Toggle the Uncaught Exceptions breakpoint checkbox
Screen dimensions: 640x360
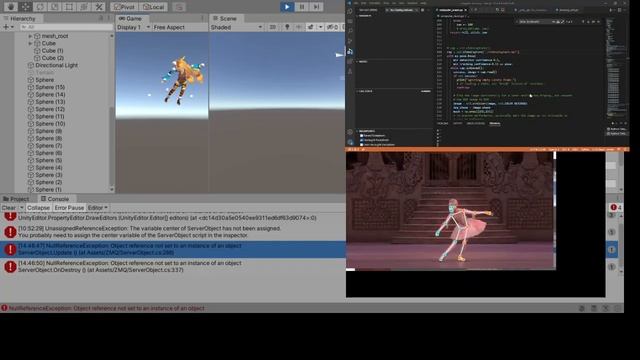[362, 140]
